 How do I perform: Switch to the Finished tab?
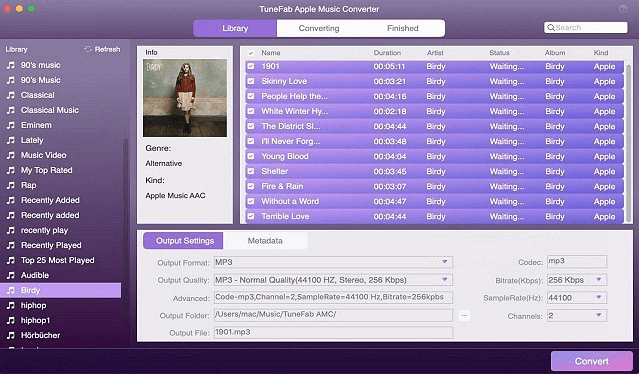pyautogui.click(x=403, y=28)
